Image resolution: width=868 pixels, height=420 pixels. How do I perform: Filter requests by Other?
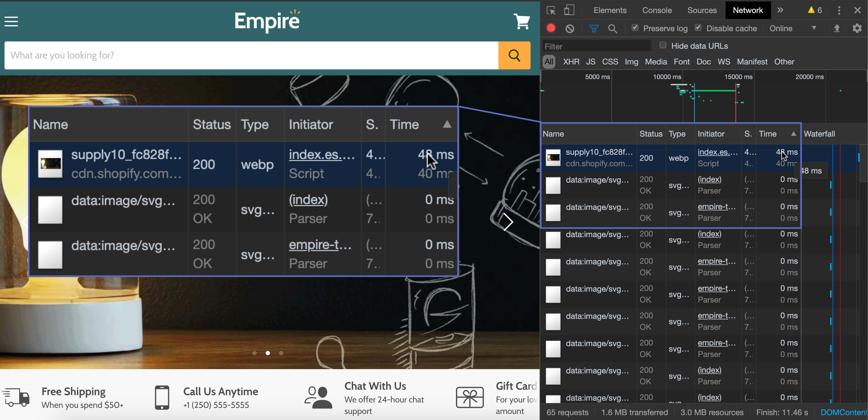point(784,62)
